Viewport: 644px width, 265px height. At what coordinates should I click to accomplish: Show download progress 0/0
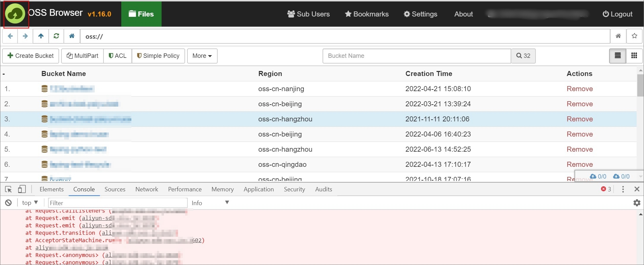(621, 177)
